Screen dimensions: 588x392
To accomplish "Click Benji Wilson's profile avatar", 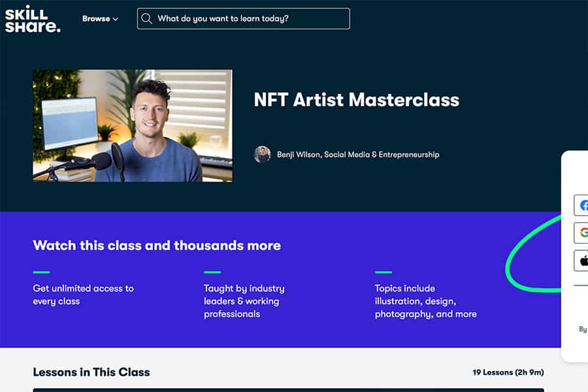I will (263, 155).
